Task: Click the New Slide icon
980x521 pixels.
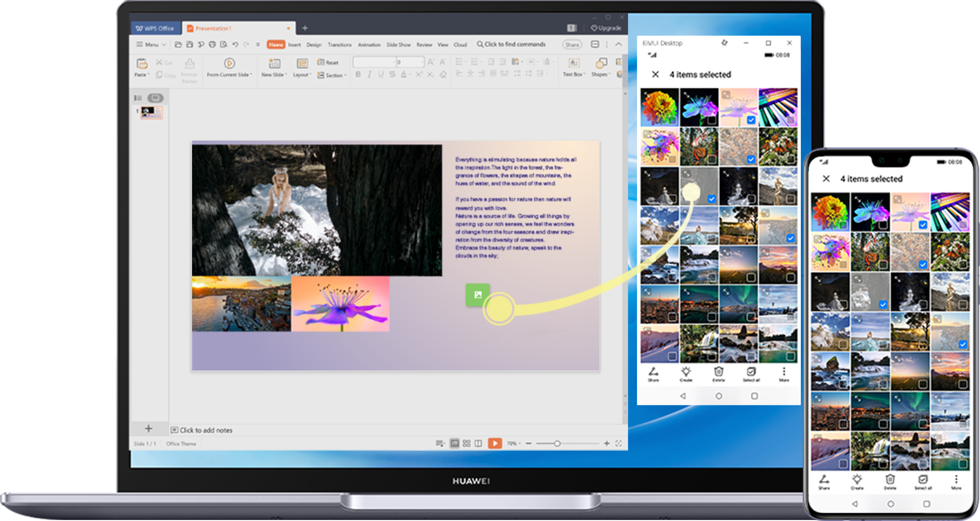Action: (274, 63)
